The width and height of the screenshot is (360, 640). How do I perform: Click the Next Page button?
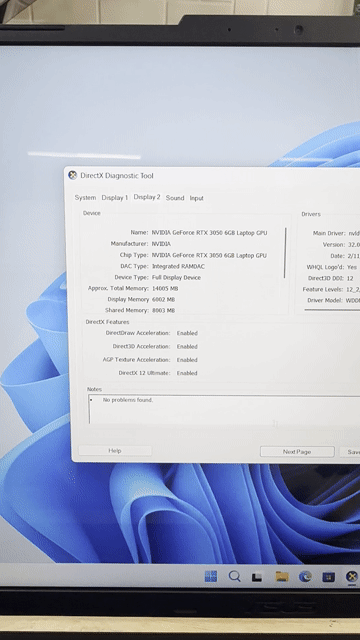tap(297, 452)
